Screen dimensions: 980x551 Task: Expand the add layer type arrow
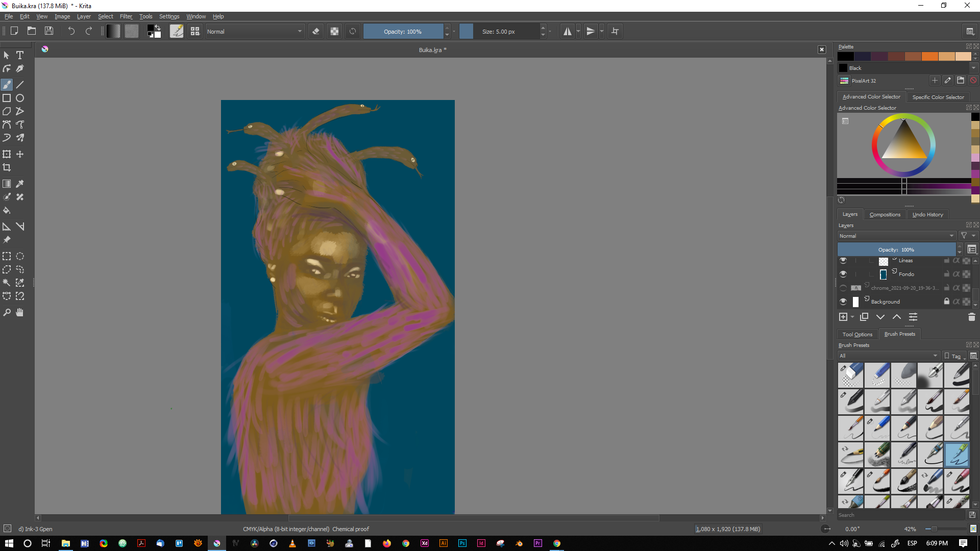852,317
